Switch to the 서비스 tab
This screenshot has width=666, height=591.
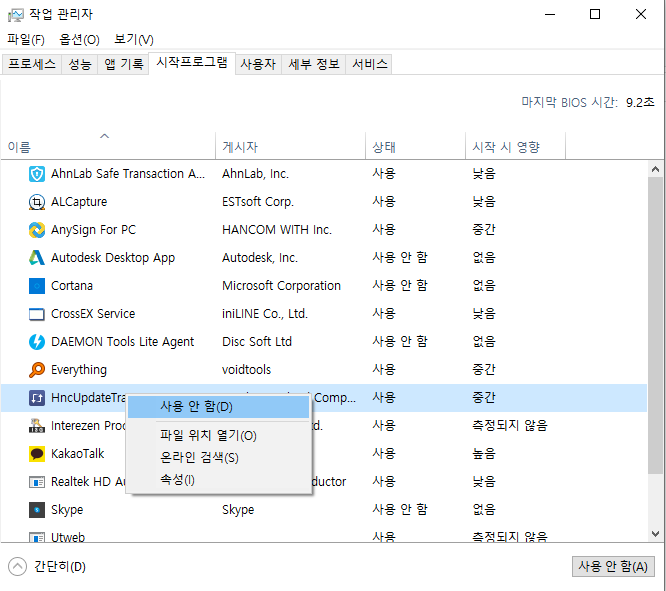point(370,64)
